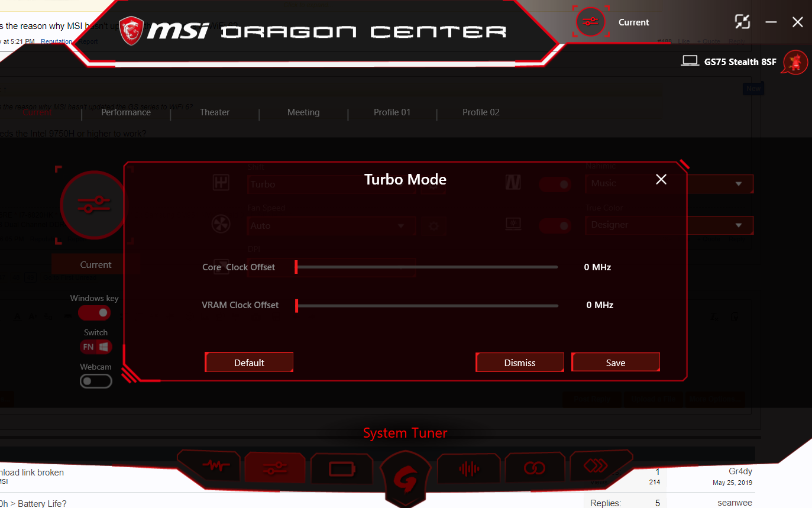The height and width of the screenshot is (508, 812).
Task: Click the Fan Speed fan icon
Action: click(221, 224)
